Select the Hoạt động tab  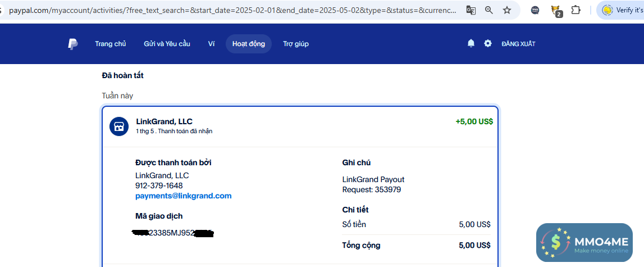click(x=249, y=44)
